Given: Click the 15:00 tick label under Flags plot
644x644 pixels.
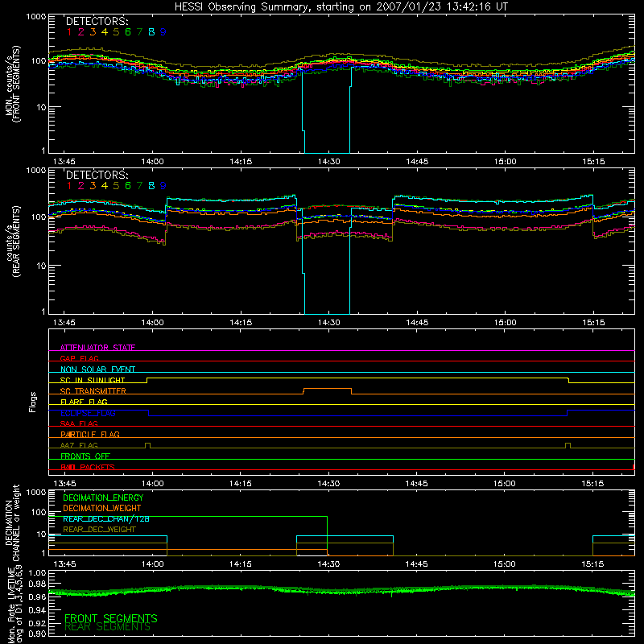Looking at the screenshot, I should [505, 484].
